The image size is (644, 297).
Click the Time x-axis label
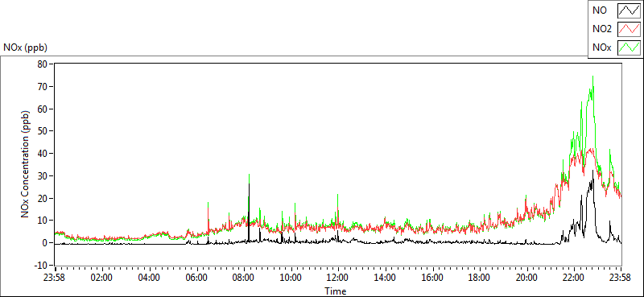coord(336,291)
